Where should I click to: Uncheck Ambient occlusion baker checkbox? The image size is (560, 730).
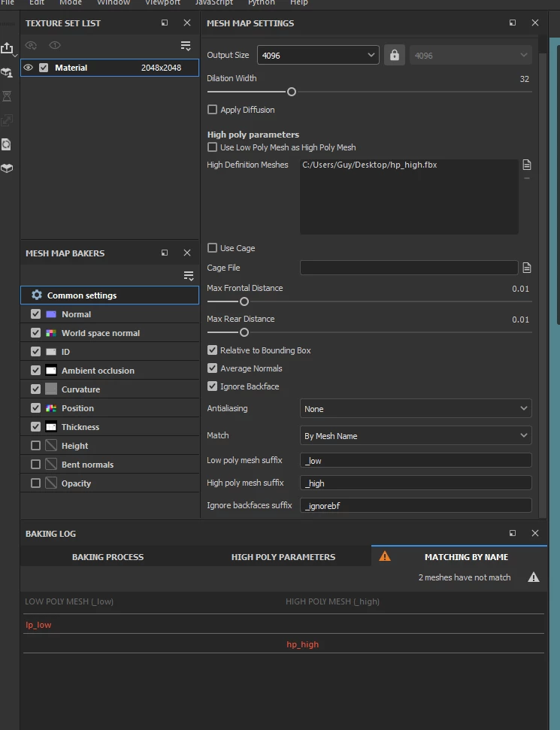tap(35, 371)
